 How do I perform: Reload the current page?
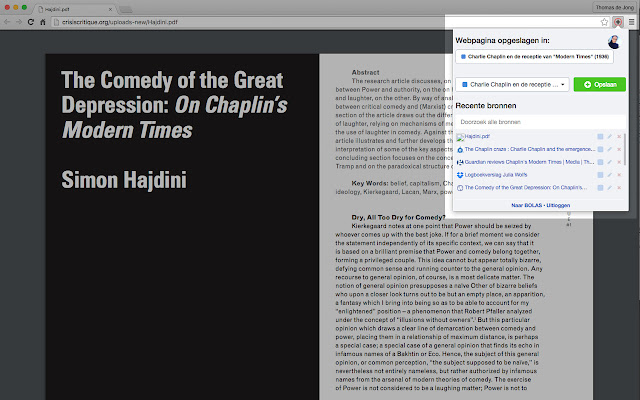31,22
